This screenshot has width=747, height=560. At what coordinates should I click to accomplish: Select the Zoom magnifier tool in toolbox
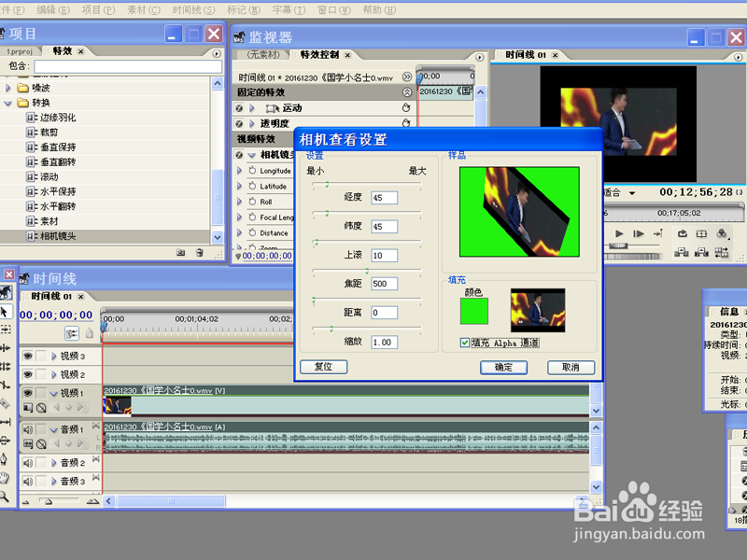click(5, 497)
